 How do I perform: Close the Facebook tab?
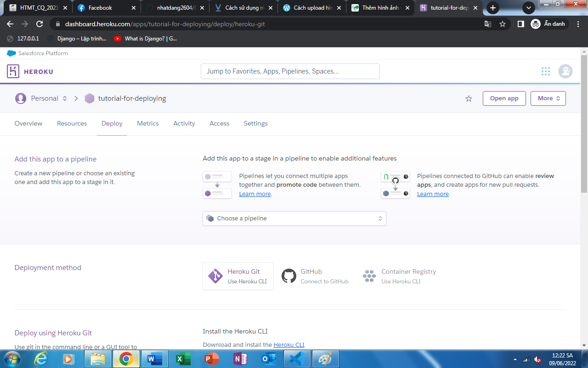tap(134, 8)
